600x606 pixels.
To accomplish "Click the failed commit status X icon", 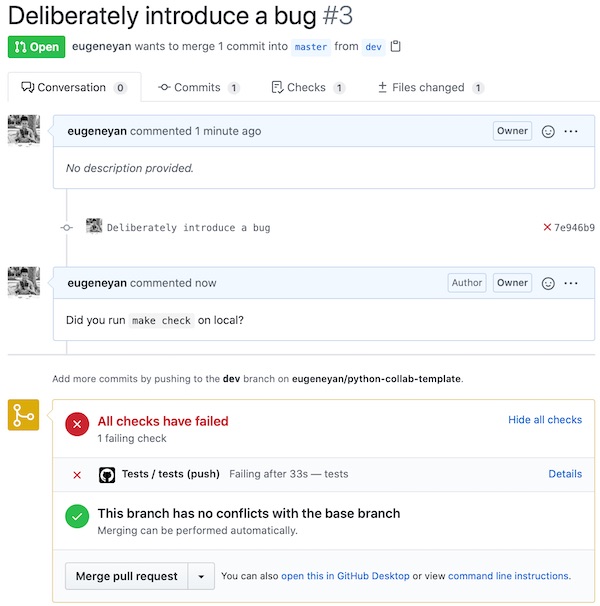I will click(547, 227).
